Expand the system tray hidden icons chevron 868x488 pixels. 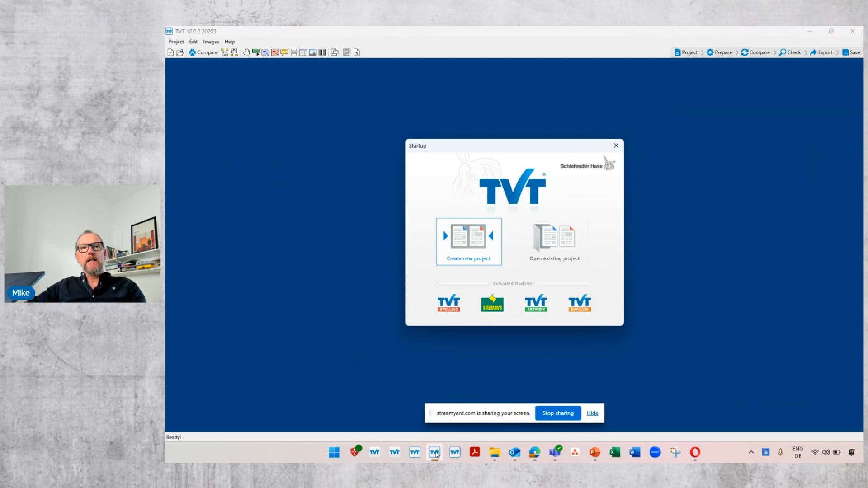pos(751,452)
